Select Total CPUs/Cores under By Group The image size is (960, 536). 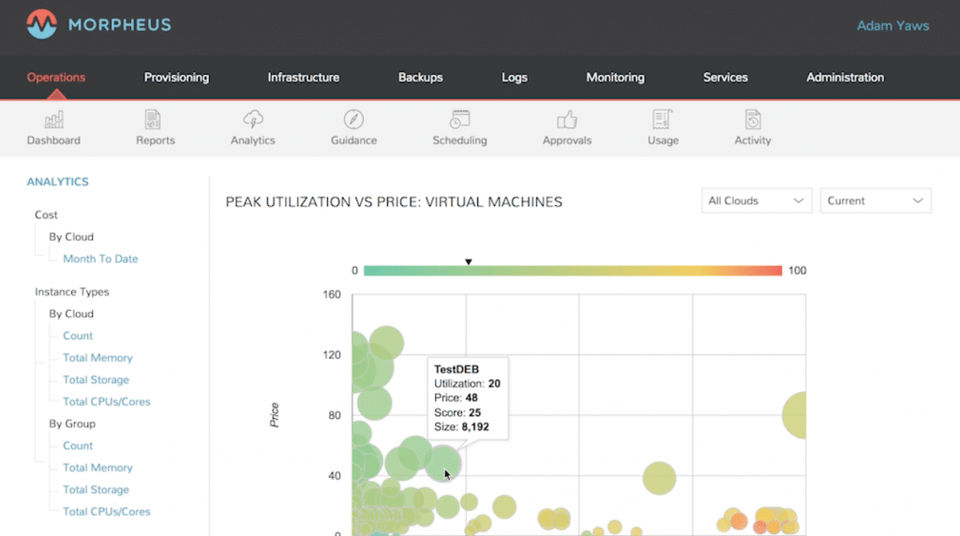click(106, 512)
